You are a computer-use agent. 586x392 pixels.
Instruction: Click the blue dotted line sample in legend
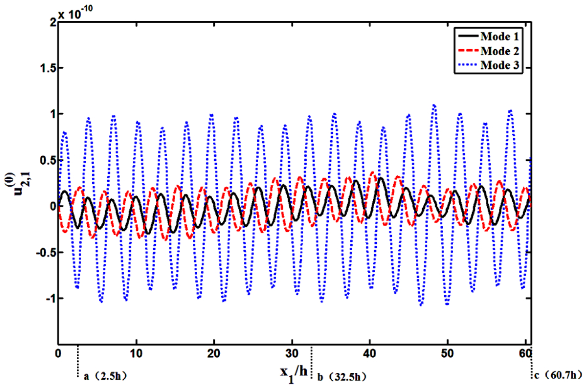[468, 65]
